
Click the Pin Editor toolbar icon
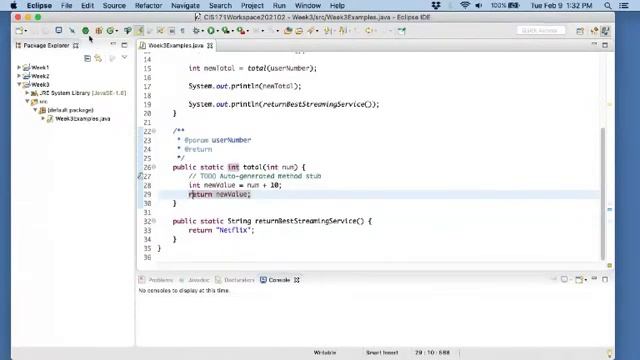point(402,31)
